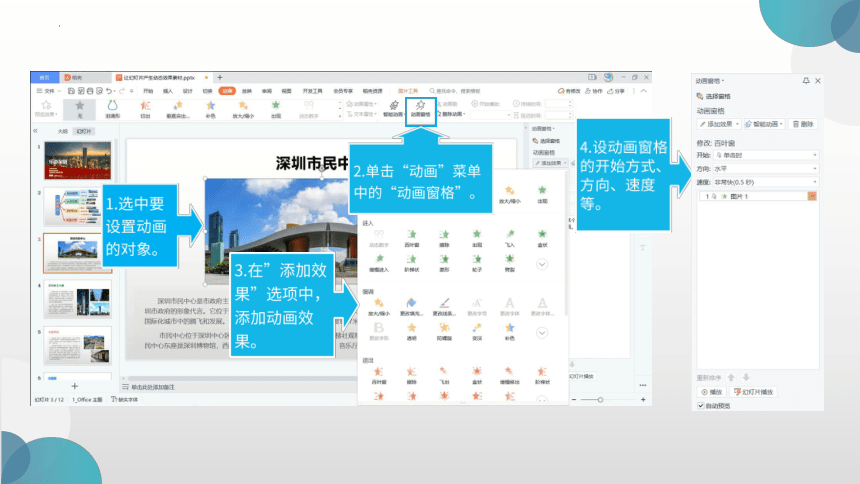Select slide 5 thumbnail
This screenshot has width=860, height=484.
click(77, 346)
